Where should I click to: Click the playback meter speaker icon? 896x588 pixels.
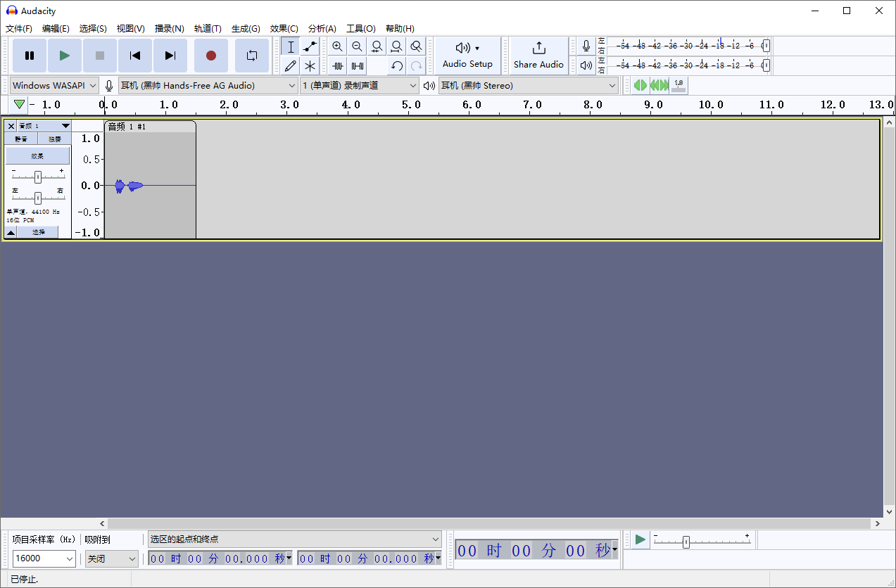(x=586, y=65)
